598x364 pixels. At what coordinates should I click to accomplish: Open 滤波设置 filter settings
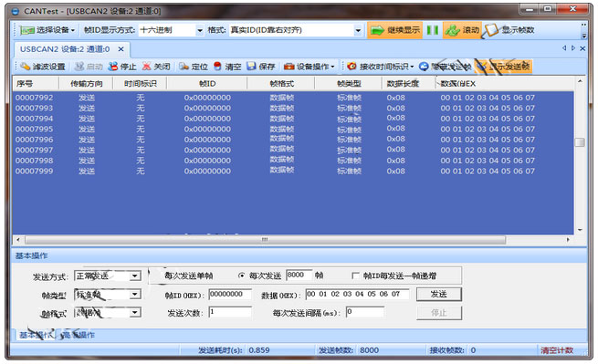43,67
